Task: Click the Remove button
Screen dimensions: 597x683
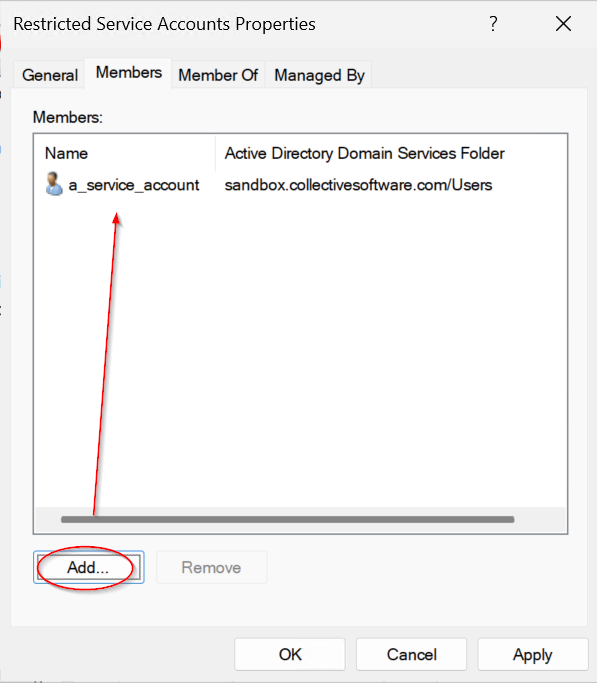Action: [x=211, y=567]
